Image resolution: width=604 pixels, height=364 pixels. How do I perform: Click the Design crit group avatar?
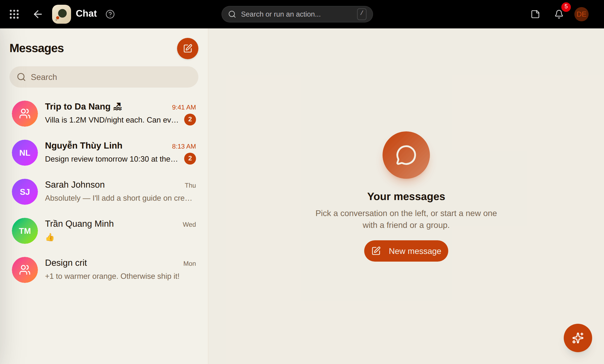pyautogui.click(x=25, y=270)
